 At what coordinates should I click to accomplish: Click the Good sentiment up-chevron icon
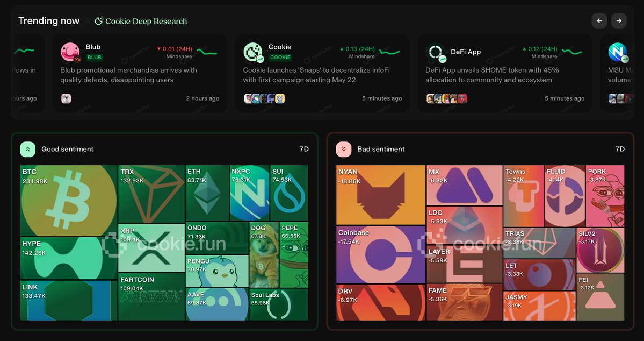pyautogui.click(x=28, y=149)
